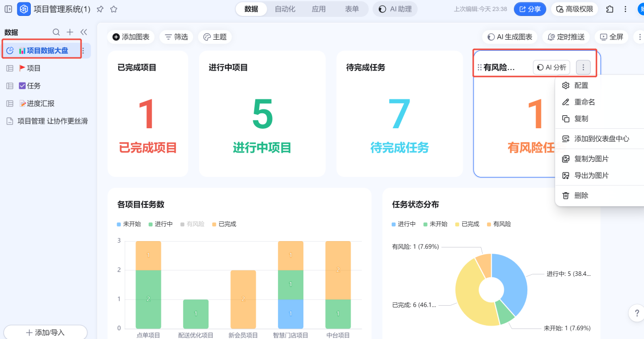Open the extensions puzzle icon in top bar
The height and width of the screenshot is (339, 644).
610,9
